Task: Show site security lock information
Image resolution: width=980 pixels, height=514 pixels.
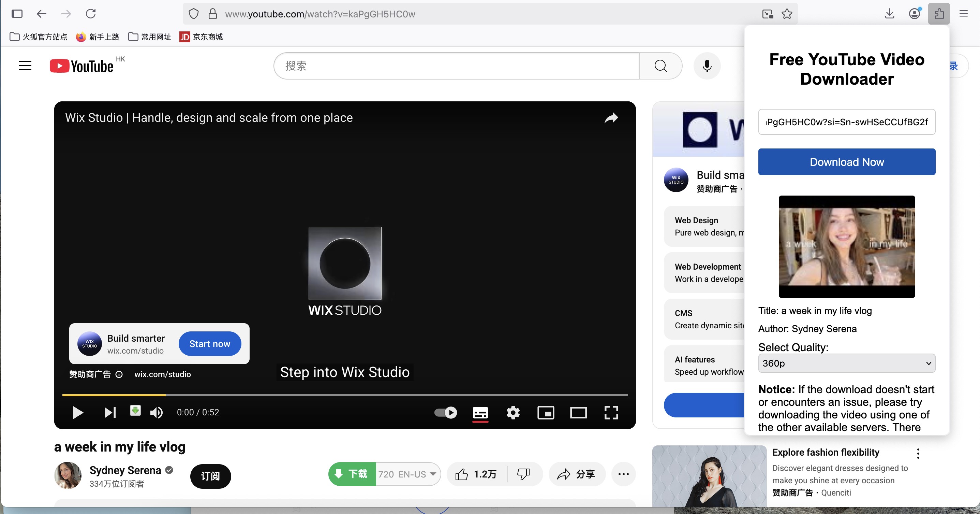Action: coord(213,14)
